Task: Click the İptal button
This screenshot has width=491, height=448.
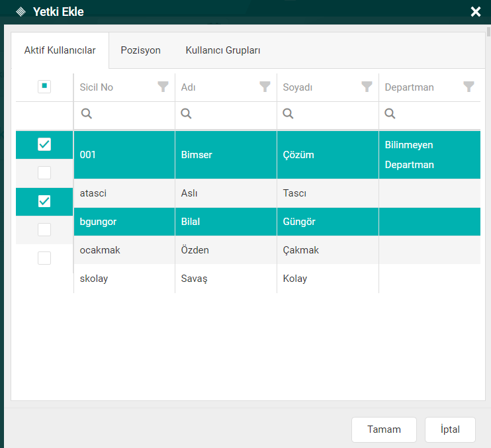Action: point(450,429)
